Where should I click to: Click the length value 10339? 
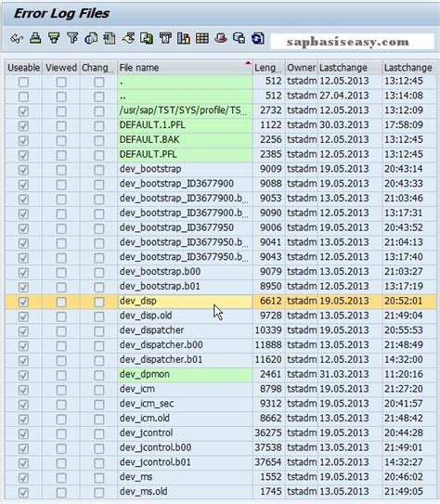pos(268,330)
